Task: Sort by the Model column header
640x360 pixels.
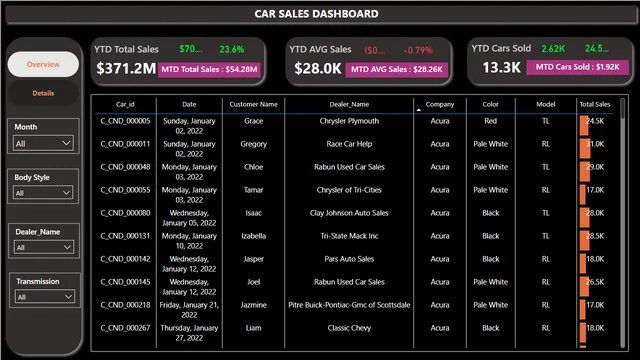Action: click(x=546, y=104)
